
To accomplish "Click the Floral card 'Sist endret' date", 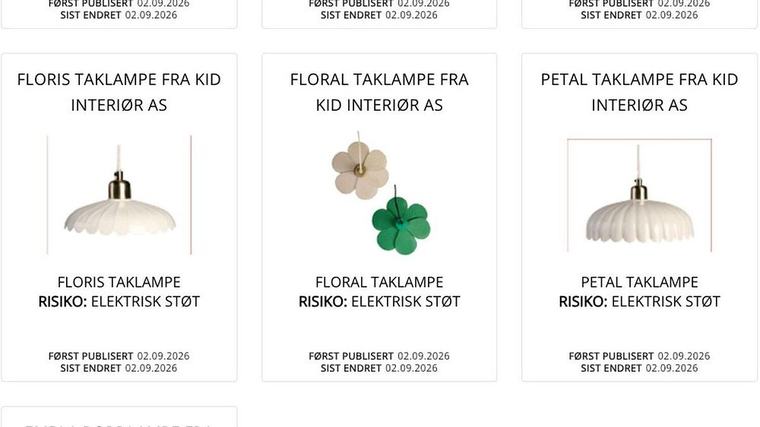I will (x=412, y=368).
